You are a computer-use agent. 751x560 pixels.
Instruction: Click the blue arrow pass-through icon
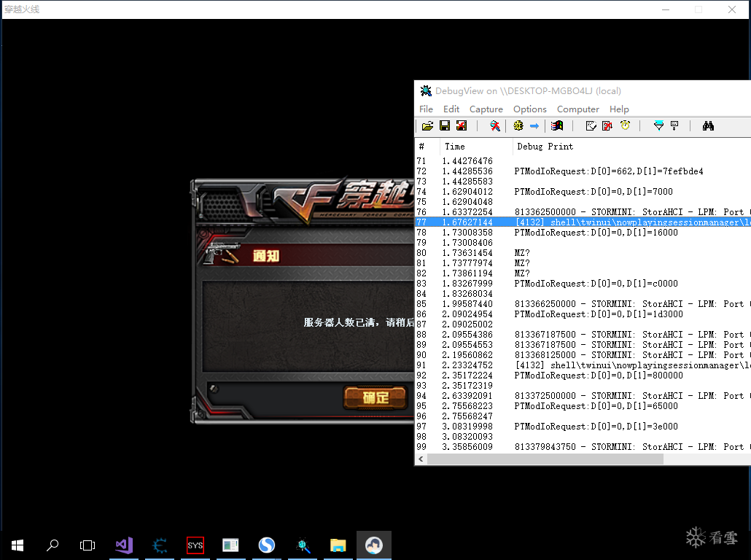click(534, 126)
